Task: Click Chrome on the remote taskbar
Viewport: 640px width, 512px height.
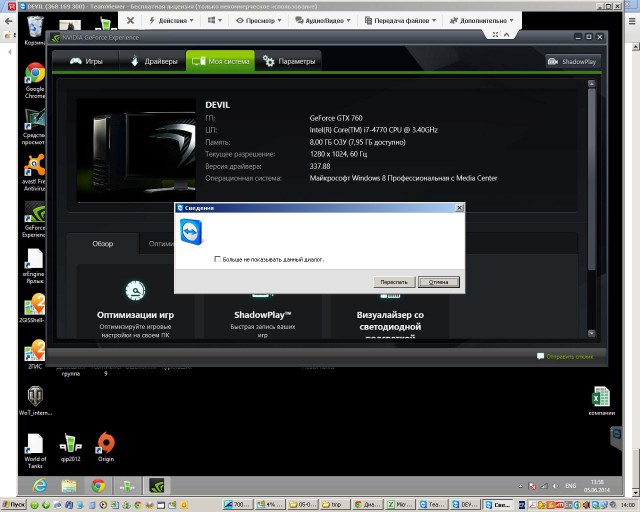Action: (98, 485)
